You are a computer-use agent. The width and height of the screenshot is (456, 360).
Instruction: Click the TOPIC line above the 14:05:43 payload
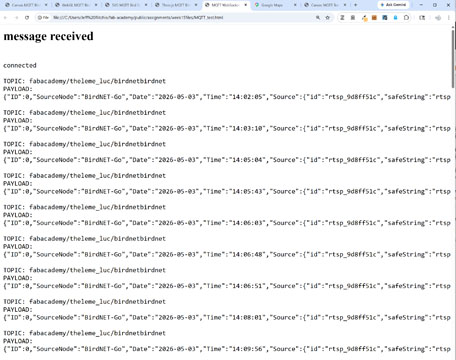tap(84, 176)
